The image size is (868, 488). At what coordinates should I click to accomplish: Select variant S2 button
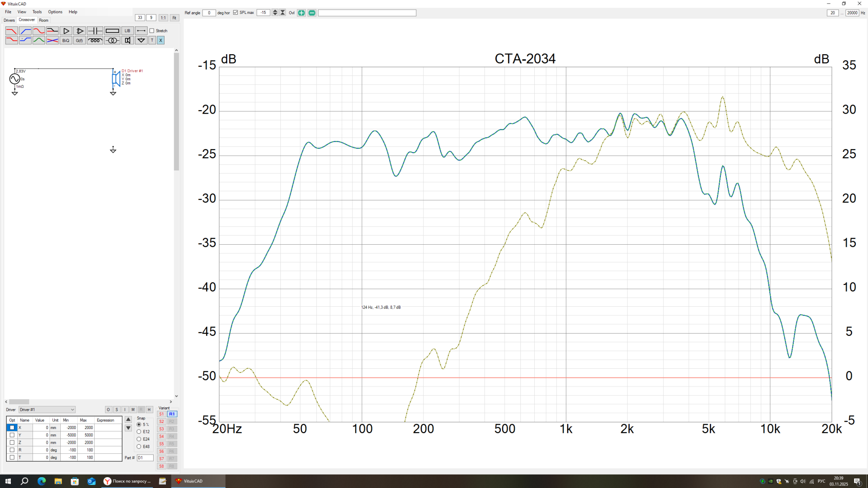[161, 422]
